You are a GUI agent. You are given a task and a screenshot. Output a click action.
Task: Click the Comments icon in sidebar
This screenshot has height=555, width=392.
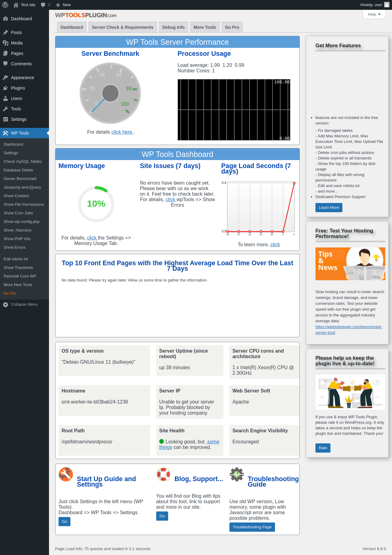click(x=6, y=64)
